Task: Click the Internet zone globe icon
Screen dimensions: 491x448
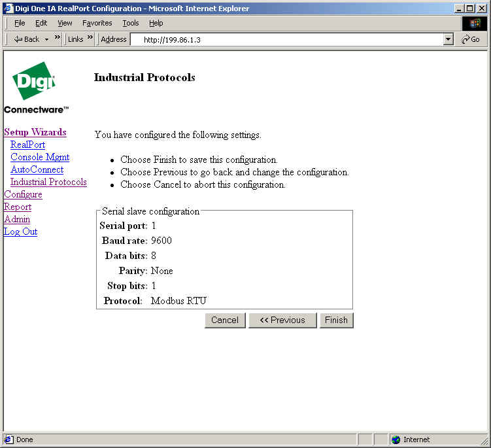Action: pos(396,439)
